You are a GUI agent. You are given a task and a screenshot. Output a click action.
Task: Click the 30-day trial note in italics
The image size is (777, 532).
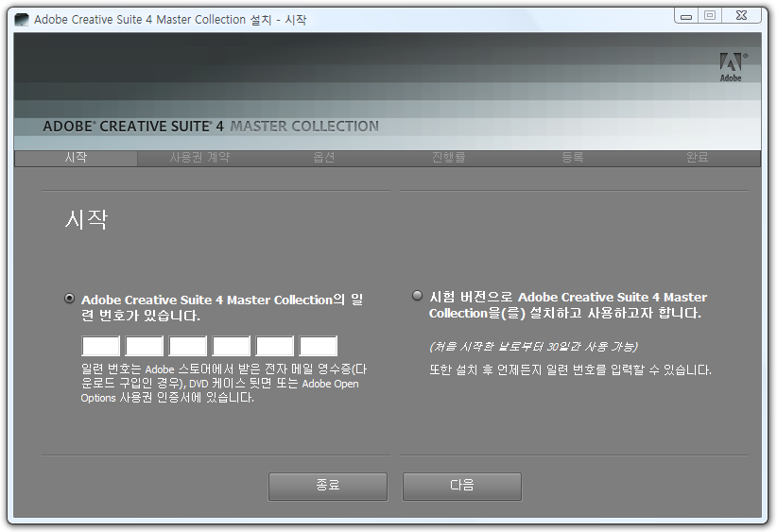click(x=534, y=346)
